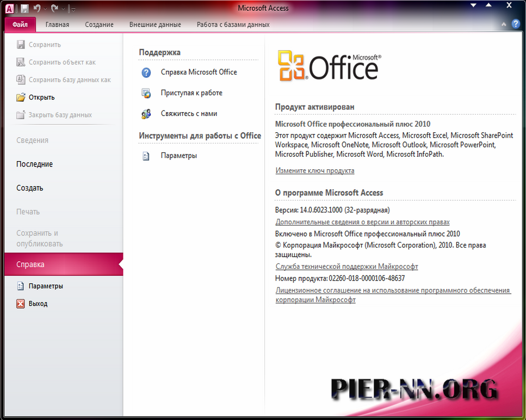
Task: Click the Параметры icon in left sidebar
Action: (21, 286)
